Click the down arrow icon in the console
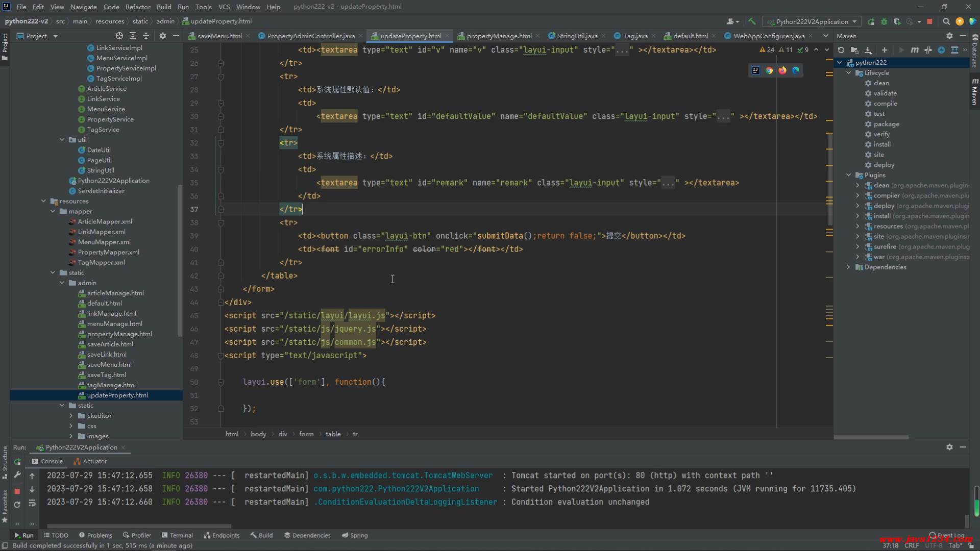The height and width of the screenshot is (551, 980). 32,490
